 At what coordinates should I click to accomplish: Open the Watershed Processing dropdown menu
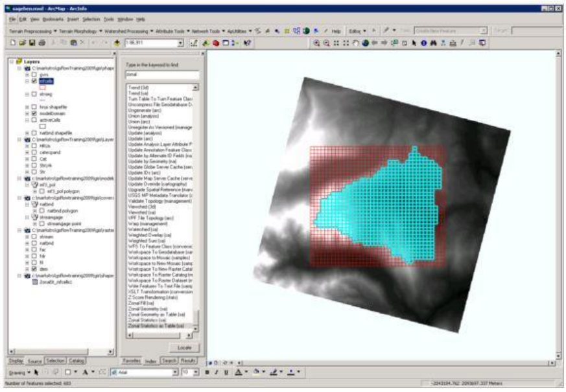(129, 31)
